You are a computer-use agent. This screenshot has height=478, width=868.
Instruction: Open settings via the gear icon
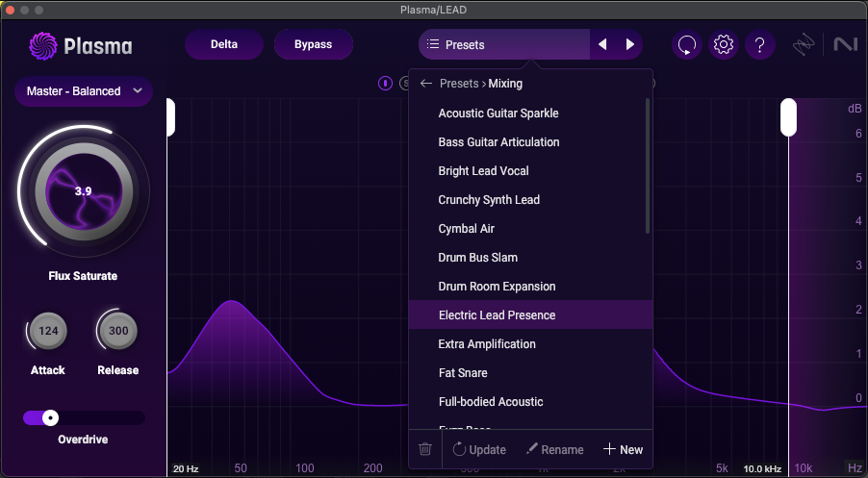724,45
